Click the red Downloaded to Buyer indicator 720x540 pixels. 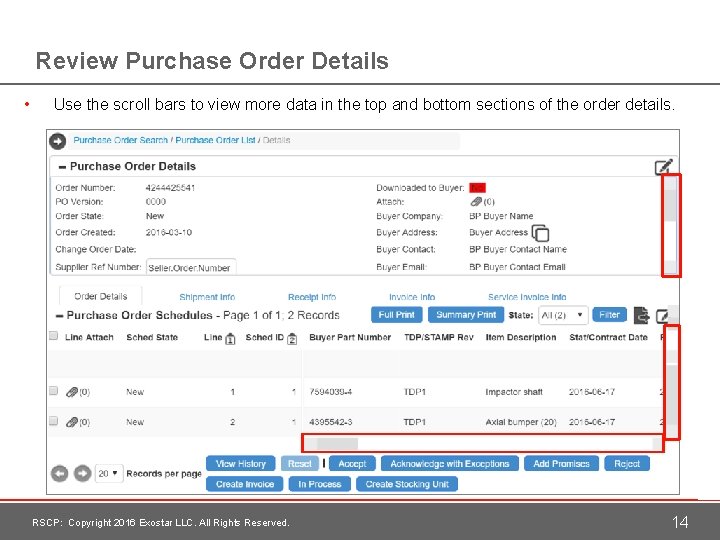click(x=478, y=188)
